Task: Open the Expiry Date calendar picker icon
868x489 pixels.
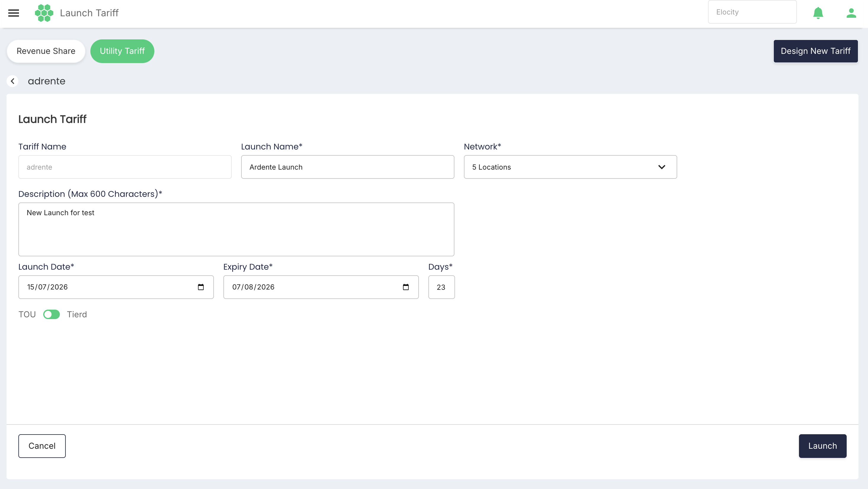Action: [406, 287]
